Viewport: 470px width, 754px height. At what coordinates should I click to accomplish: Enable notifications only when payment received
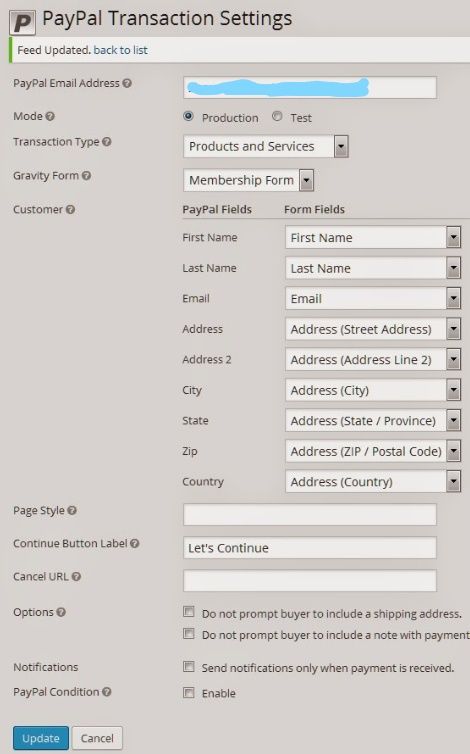[x=189, y=666]
